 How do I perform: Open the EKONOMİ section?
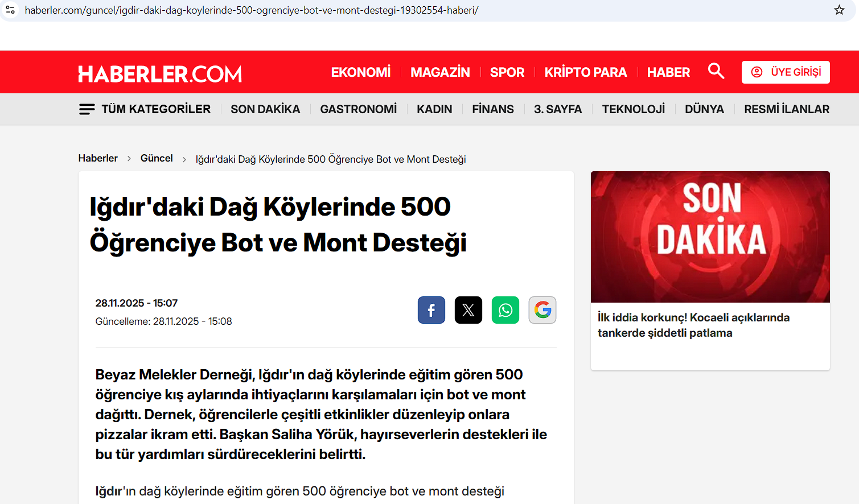(361, 72)
